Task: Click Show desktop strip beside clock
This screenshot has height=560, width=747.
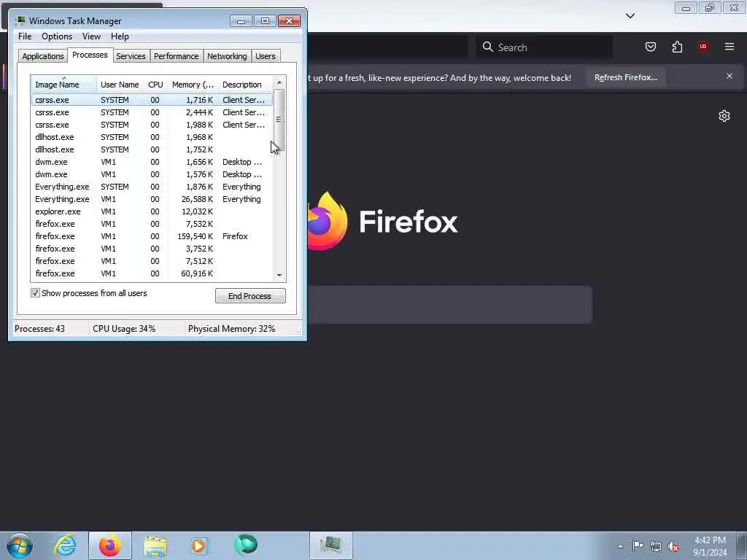Action: click(x=742, y=545)
